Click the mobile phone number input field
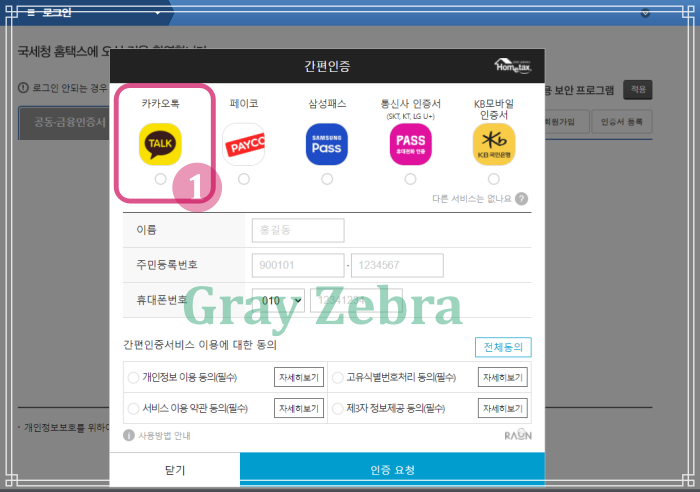This screenshot has width=700, height=492. (x=356, y=300)
